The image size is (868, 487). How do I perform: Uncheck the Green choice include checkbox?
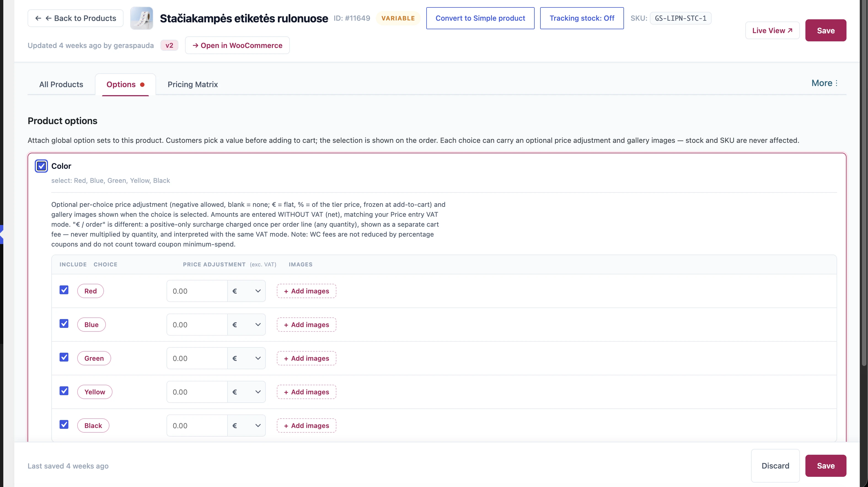64,357
